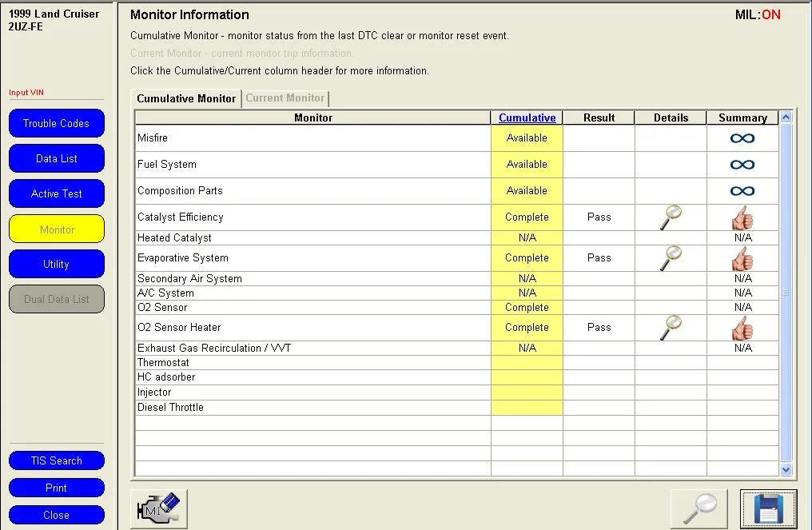Open details magnifier for Catalyst Efficiency
The width and height of the screenshot is (812, 530).
(671, 217)
